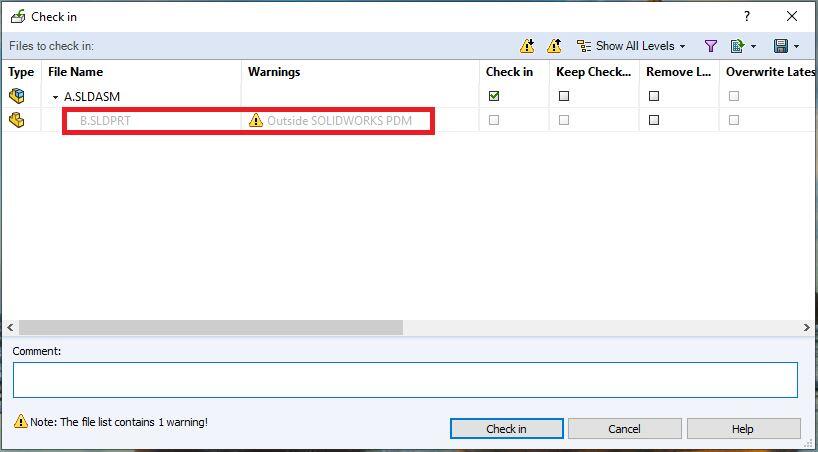Click the B.SLDPRT part type icon
Screen dimensions: 818x452
pyautogui.click(x=16, y=120)
